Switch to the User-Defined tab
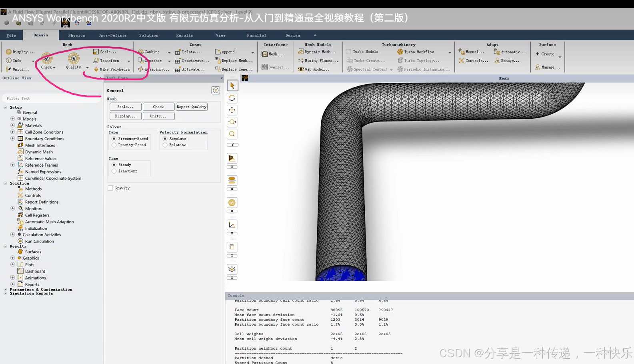634x364 pixels. click(112, 36)
